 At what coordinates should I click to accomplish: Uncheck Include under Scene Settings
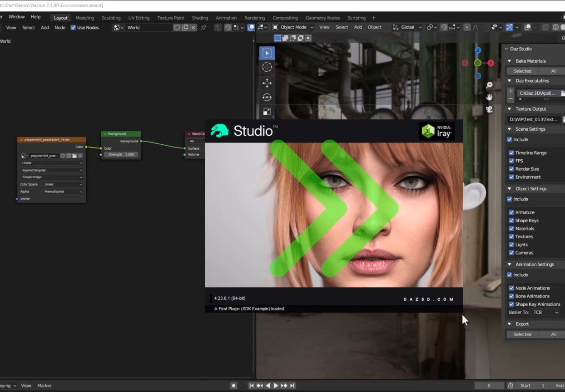(510, 140)
